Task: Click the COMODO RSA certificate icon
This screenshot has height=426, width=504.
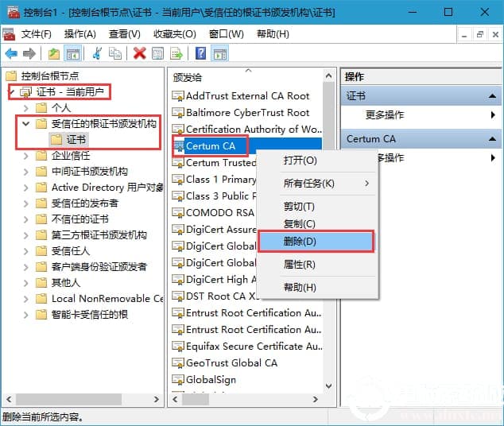Action: tap(178, 213)
